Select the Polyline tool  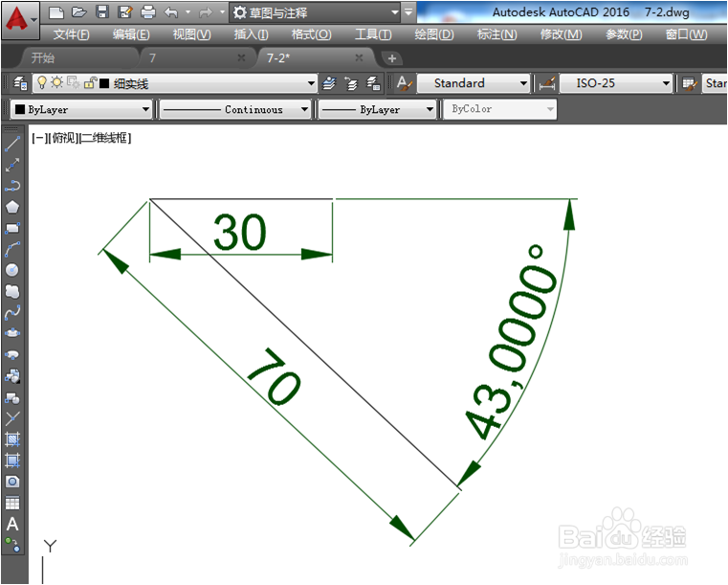coord(12,186)
